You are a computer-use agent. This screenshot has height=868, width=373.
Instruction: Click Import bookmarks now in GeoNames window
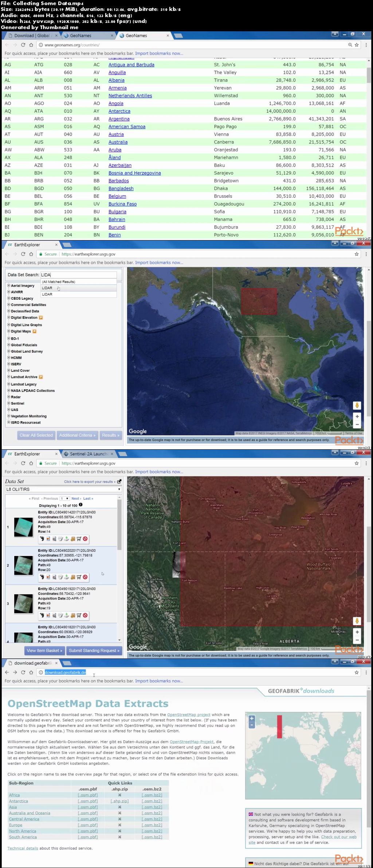click(x=159, y=53)
